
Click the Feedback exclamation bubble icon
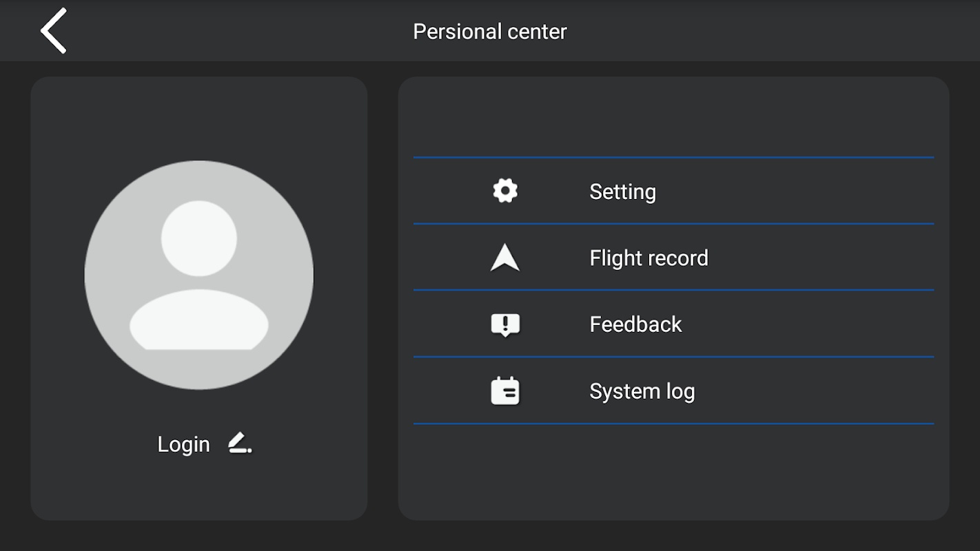pos(505,324)
